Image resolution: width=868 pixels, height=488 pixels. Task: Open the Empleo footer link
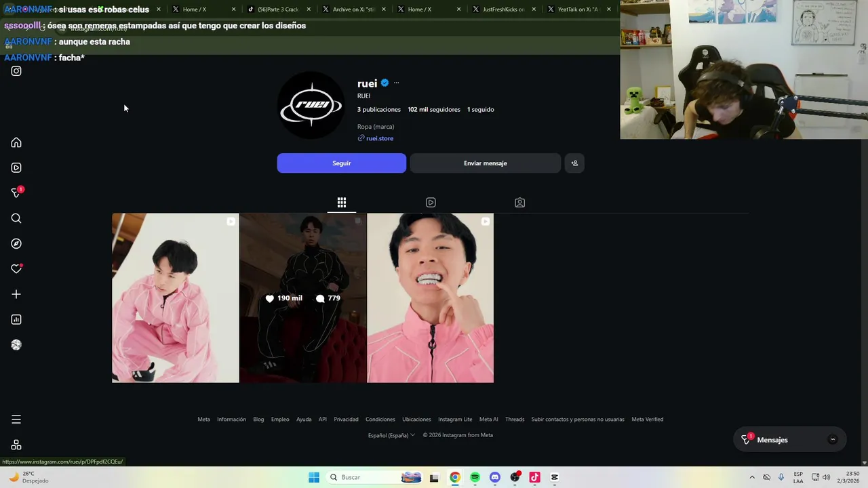(280, 420)
